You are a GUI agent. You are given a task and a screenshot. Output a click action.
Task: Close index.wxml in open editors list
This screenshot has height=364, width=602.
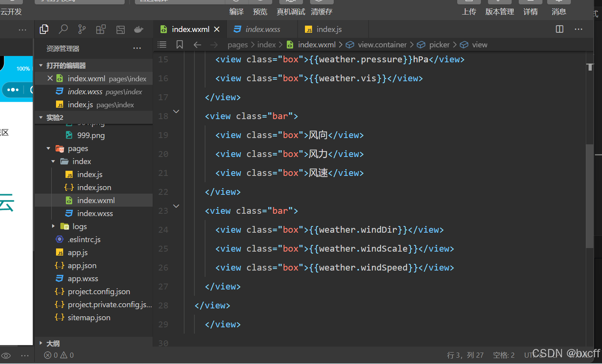coord(50,78)
